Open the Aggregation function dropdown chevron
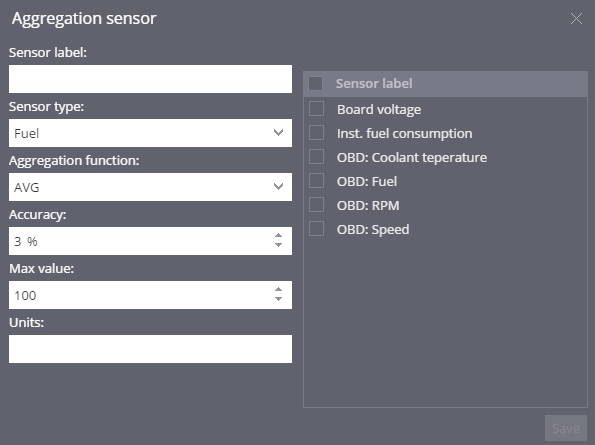Screen dimensions: 595x445 (279, 186)
